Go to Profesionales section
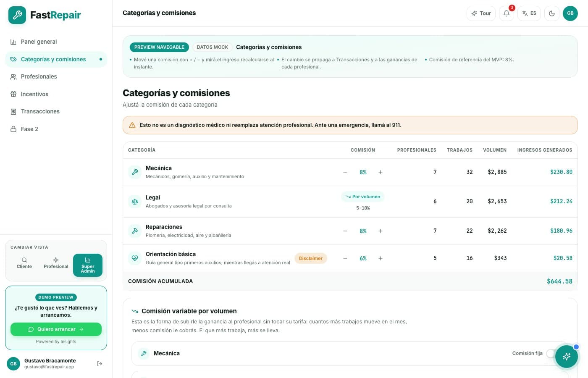This screenshot has width=588, height=378. pyautogui.click(x=56, y=76)
